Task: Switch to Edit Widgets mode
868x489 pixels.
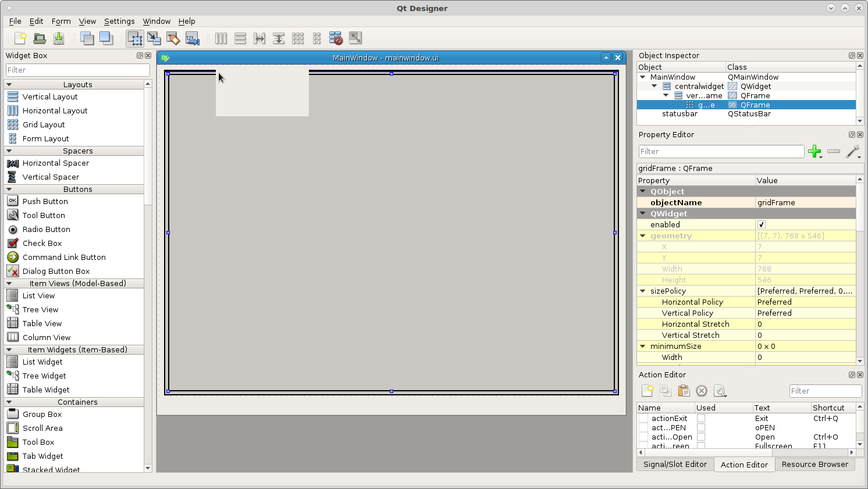Action: [x=135, y=38]
